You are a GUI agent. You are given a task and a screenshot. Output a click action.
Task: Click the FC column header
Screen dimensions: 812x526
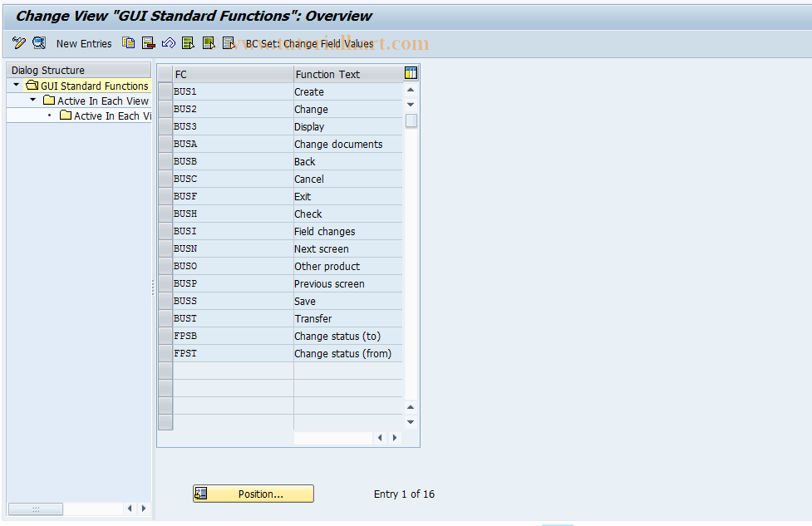pos(233,74)
